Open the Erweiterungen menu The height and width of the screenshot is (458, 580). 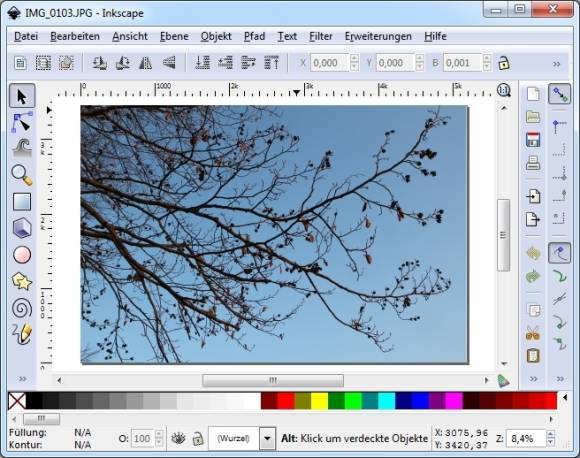click(x=378, y=36)
